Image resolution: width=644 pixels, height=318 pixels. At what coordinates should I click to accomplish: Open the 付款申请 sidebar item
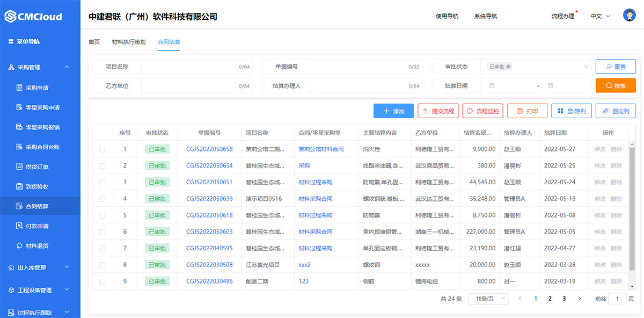pyautogui.click(x=37, y=226)
